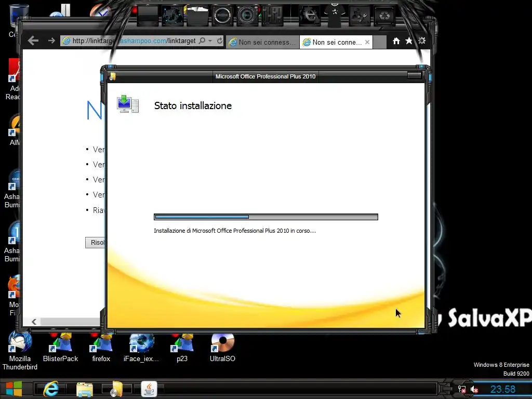Click network disconnected tray icon

click(462, 389)
